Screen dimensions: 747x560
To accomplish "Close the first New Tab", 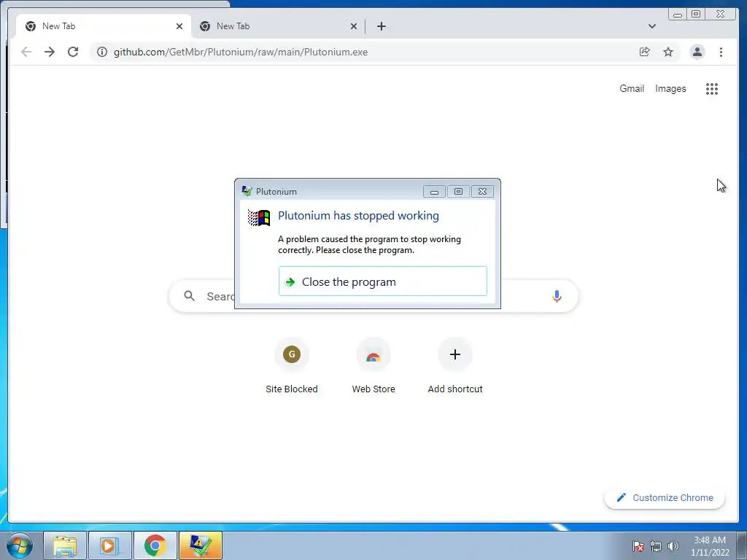I will (179, 26).
